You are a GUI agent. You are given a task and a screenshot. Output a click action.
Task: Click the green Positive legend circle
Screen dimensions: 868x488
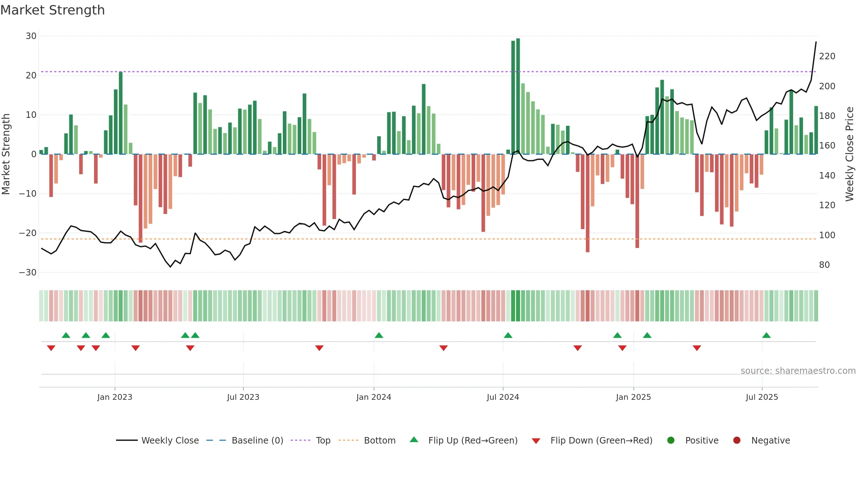671,440
